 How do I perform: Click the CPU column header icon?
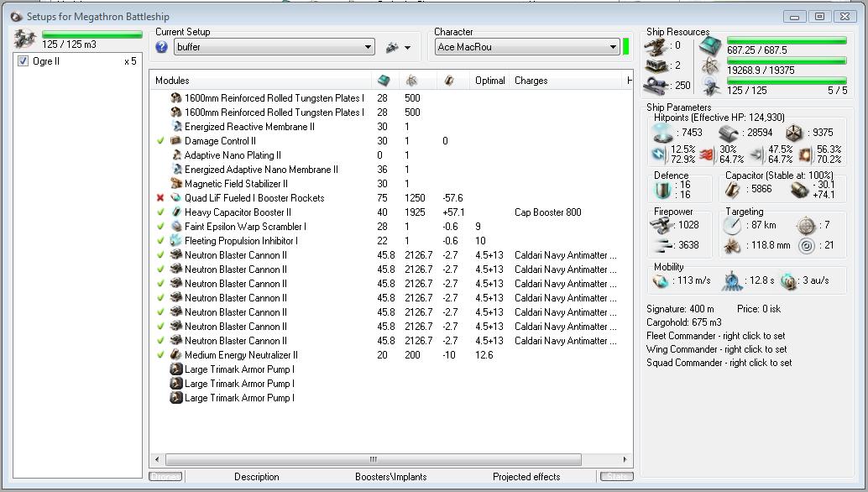(x=383, y=81)
